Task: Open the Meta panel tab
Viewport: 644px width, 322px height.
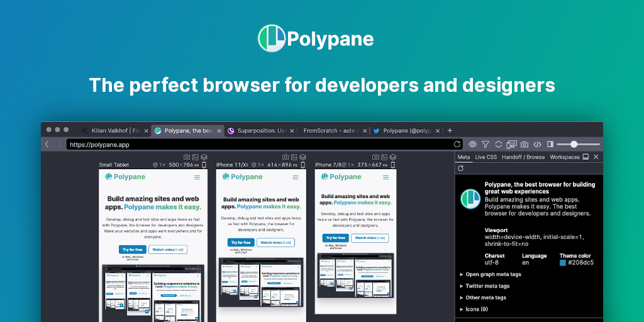Action: point(464,157)
